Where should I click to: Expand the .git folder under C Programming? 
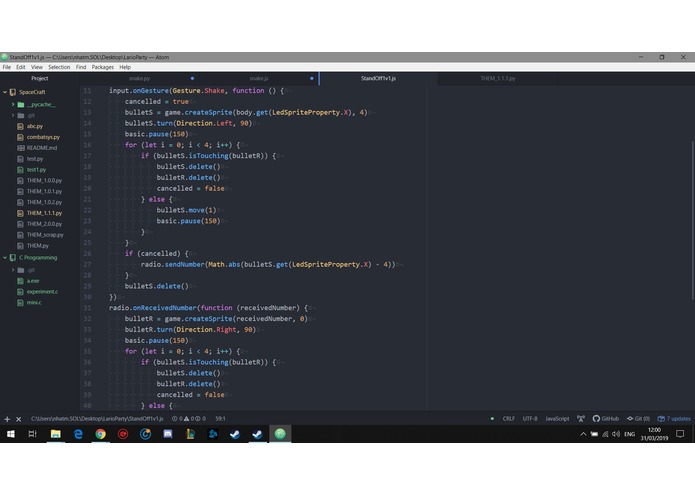tap(13, 270)
